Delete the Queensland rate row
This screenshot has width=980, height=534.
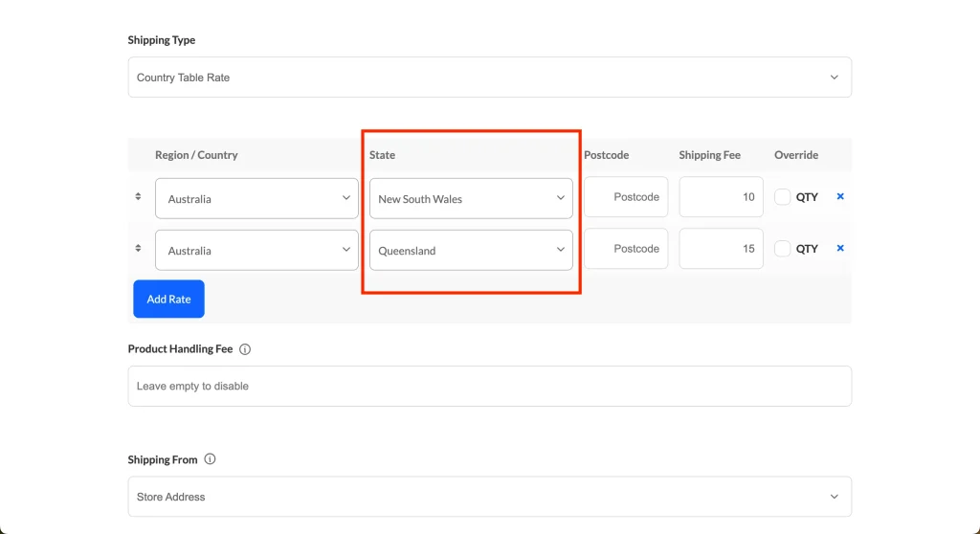(x=840, y=248)
